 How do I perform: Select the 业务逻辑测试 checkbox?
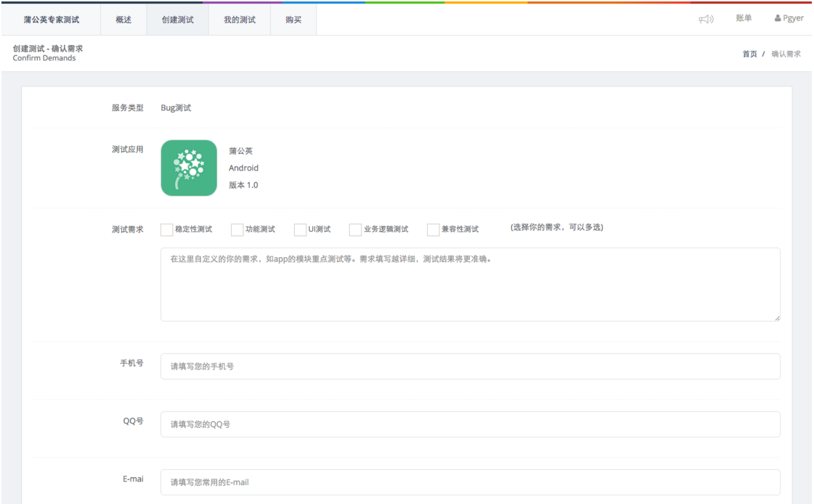356,229
